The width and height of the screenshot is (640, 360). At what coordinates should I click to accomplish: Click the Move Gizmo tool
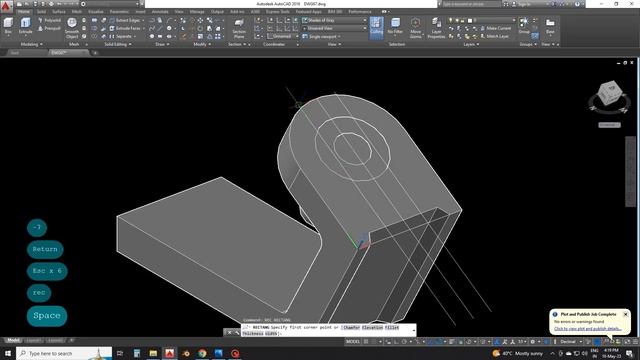click(416, 28)
